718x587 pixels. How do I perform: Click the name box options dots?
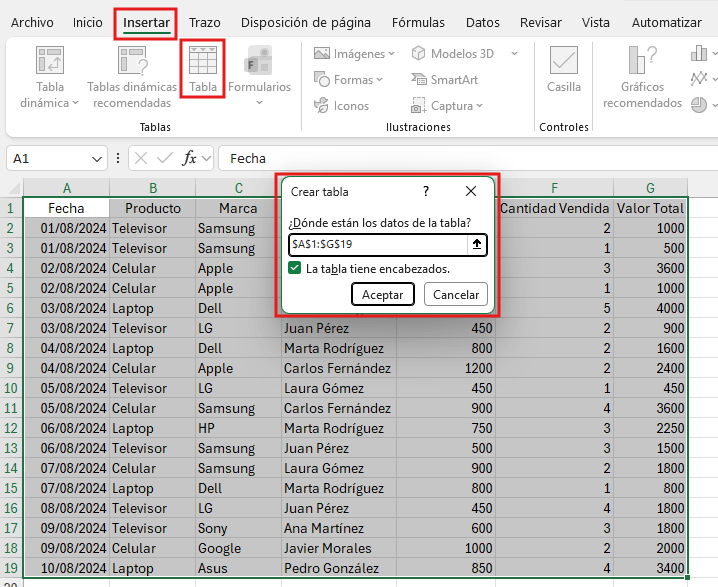coord(118,158)
